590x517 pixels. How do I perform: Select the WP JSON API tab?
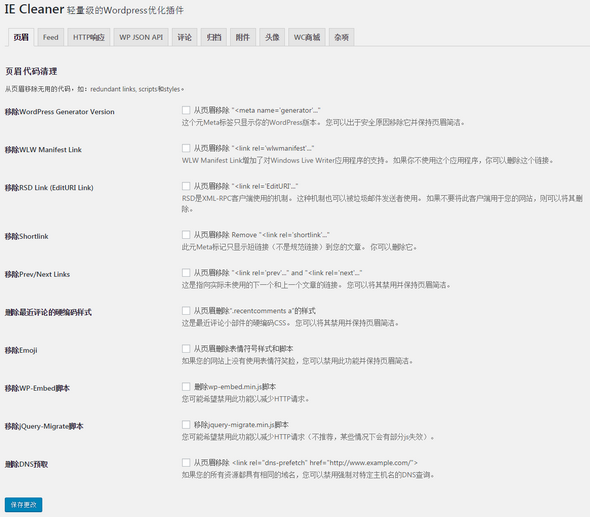(x=141, y=37)
